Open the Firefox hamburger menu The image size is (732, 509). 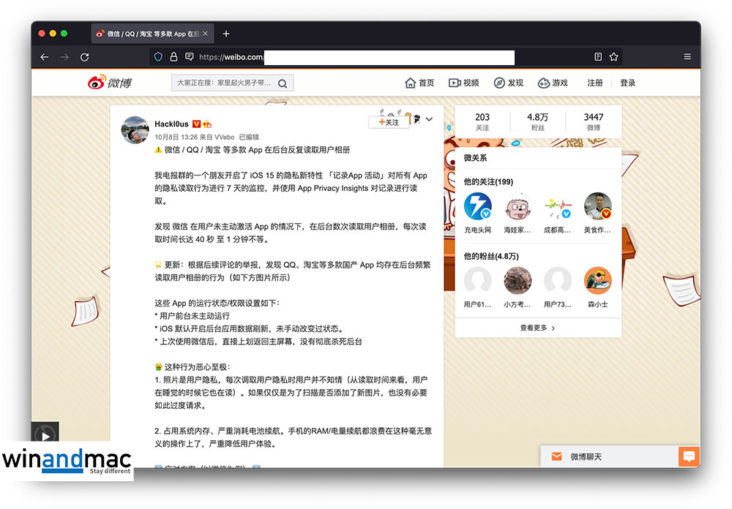pyautogui.click(x=687, y=57)
